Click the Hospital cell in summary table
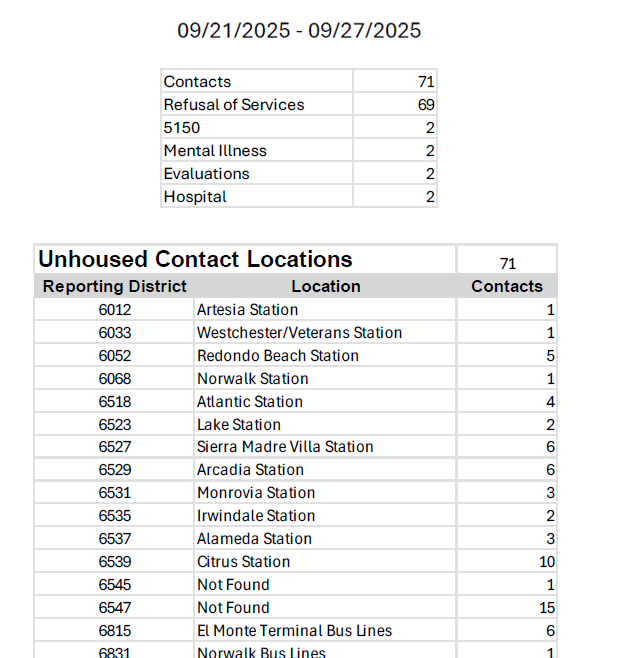The width and height of the screenshot is (617, 658). click(195, 197)
